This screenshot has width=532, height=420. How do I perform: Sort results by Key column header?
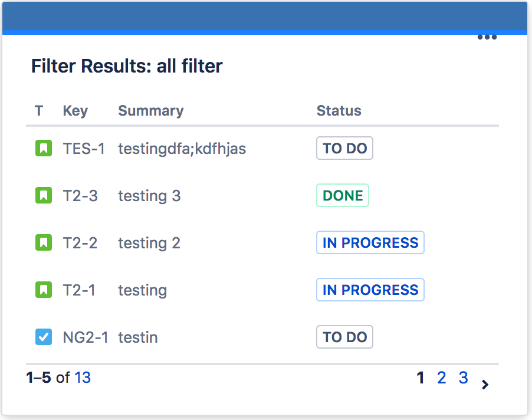75,111
